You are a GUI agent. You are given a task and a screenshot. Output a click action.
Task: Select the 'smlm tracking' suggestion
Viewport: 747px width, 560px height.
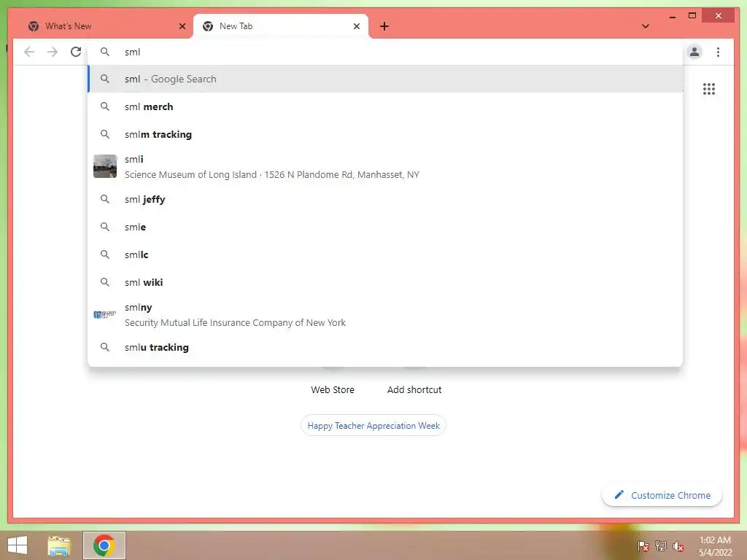385,134
